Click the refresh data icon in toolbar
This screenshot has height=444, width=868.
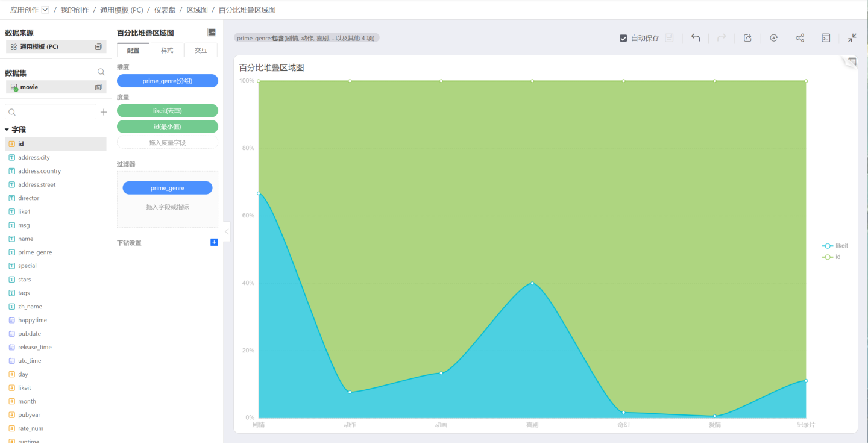point(773,38)
